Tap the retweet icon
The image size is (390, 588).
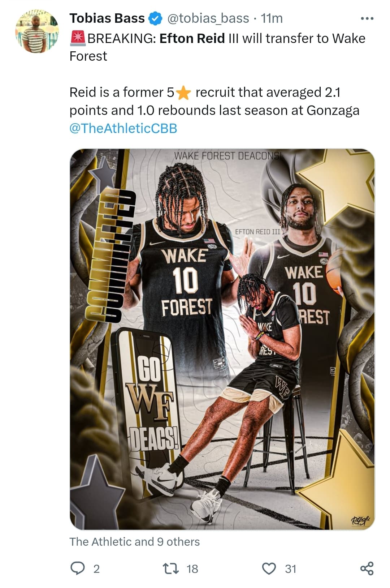(x=171, y=568)
